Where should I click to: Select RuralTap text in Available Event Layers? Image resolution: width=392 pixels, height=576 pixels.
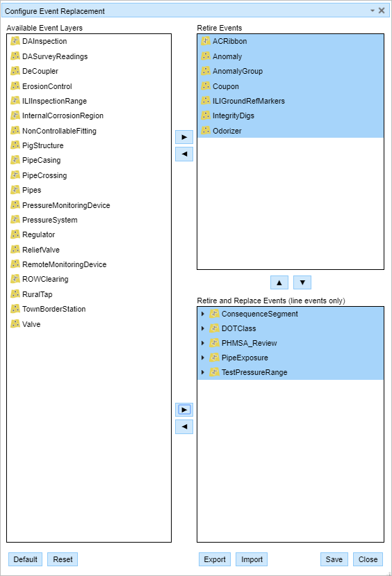37,294
